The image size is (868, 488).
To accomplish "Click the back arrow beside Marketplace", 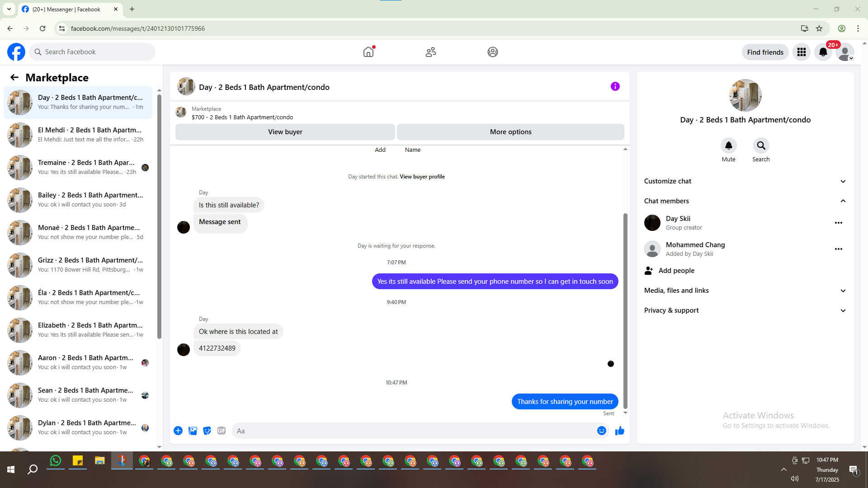I will (x=14, y=78).
